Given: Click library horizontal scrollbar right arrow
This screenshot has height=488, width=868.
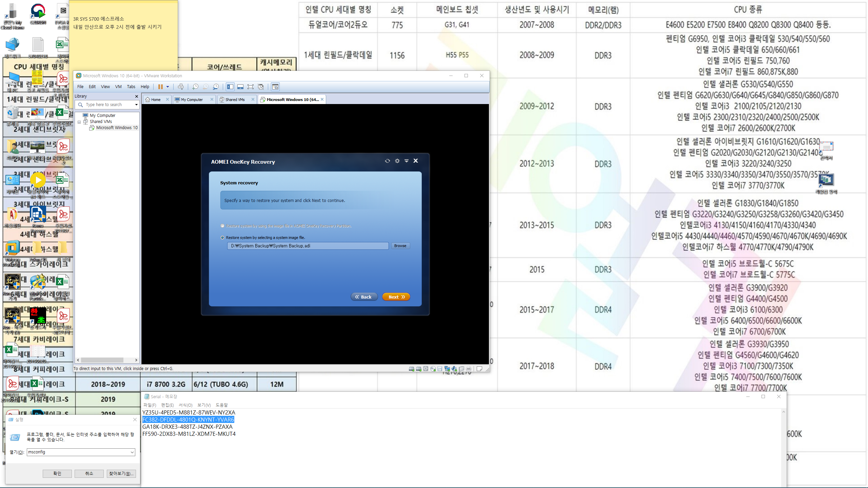Looking at the screenshot, I should [136, 360].
